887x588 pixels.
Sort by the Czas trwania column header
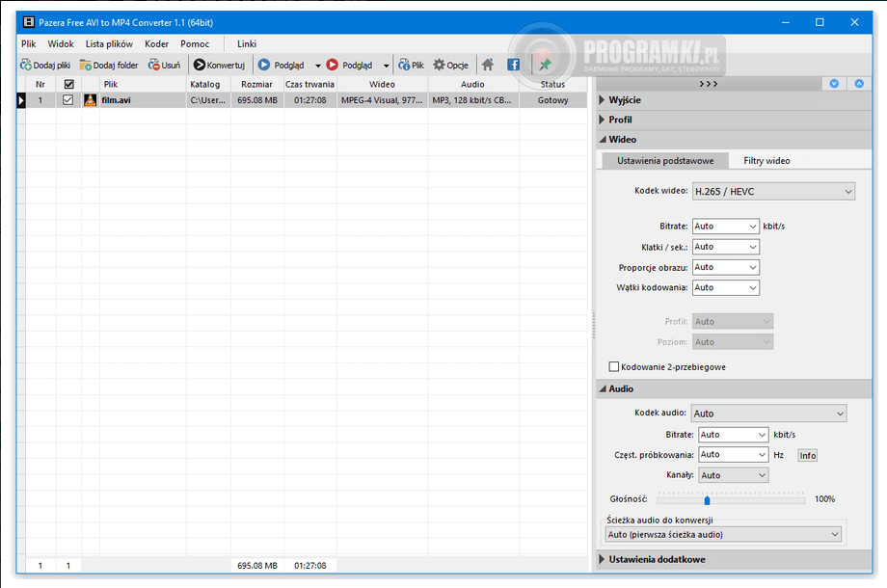[310, 84]
